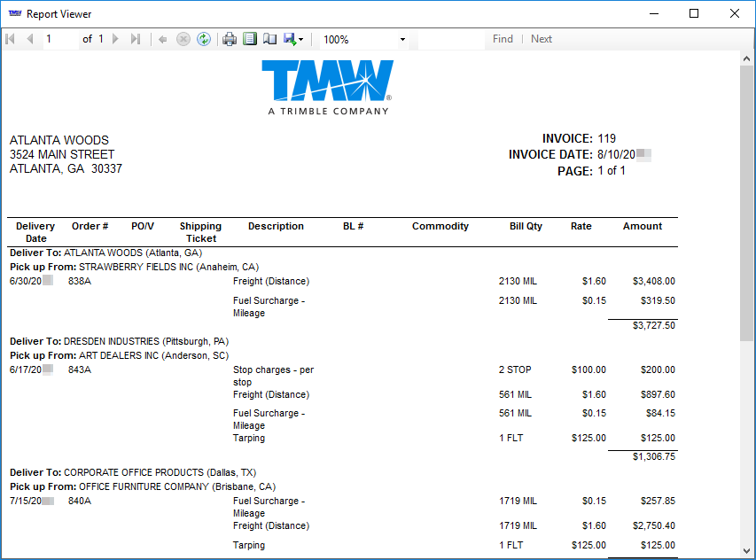Click the BL # column header
Image resolution: width=756 pixels, height=560 pixels.
(353, 226)
